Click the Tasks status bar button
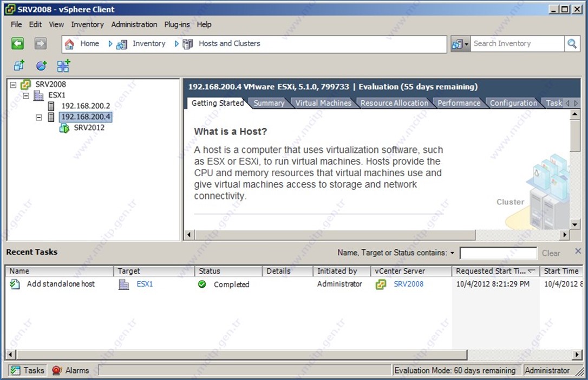The image size is (588, 380). (27, 371)
